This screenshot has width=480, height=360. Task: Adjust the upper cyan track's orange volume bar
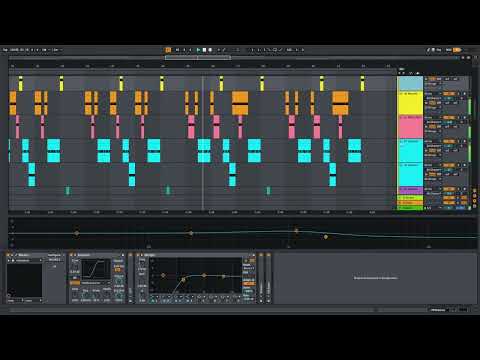[x=449, y=142]
